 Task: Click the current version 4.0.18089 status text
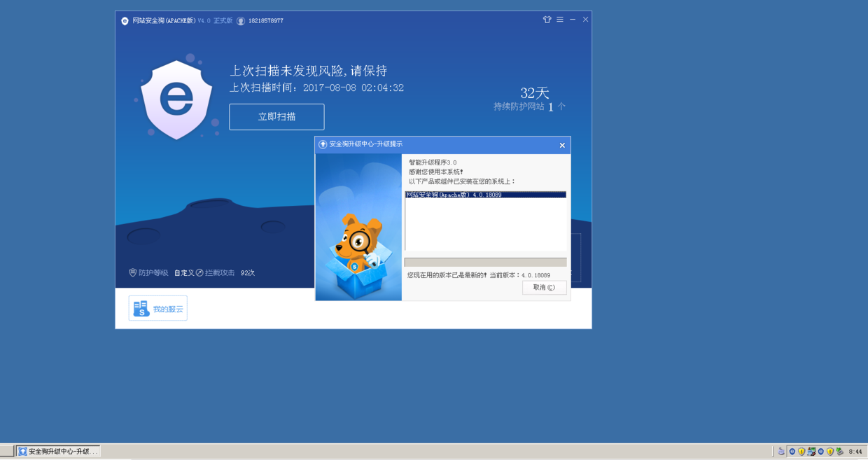tap(479, 275)
